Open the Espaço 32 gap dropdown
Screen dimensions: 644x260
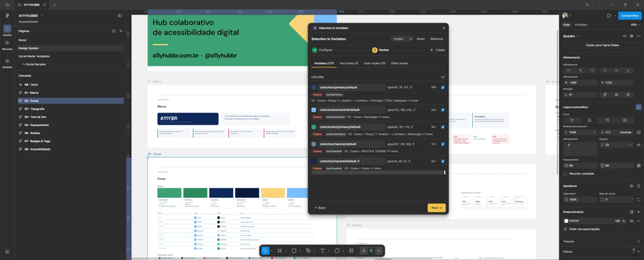pos(631,145)
